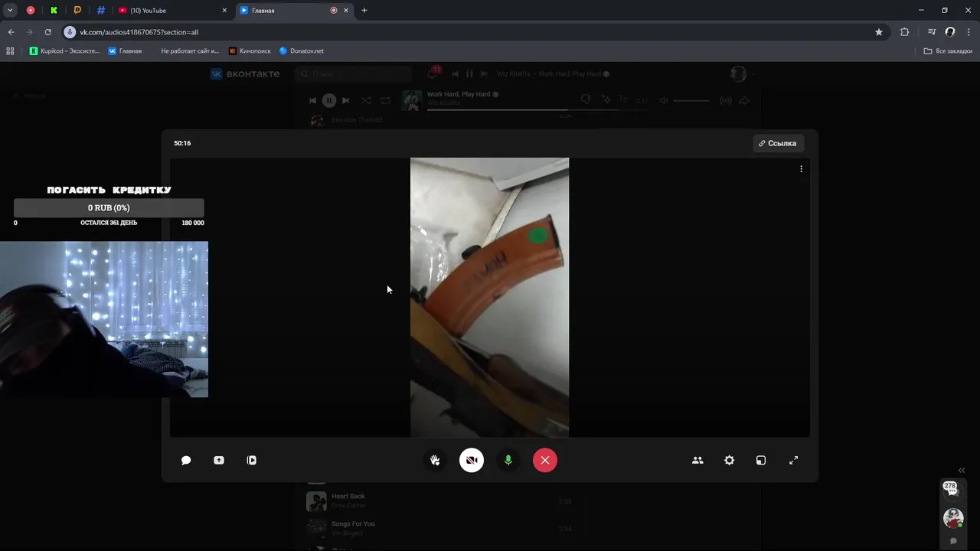The height and width of the screenshot is (551, 980).
Task: Bookmark this page with the star icon
Action: 879,32
